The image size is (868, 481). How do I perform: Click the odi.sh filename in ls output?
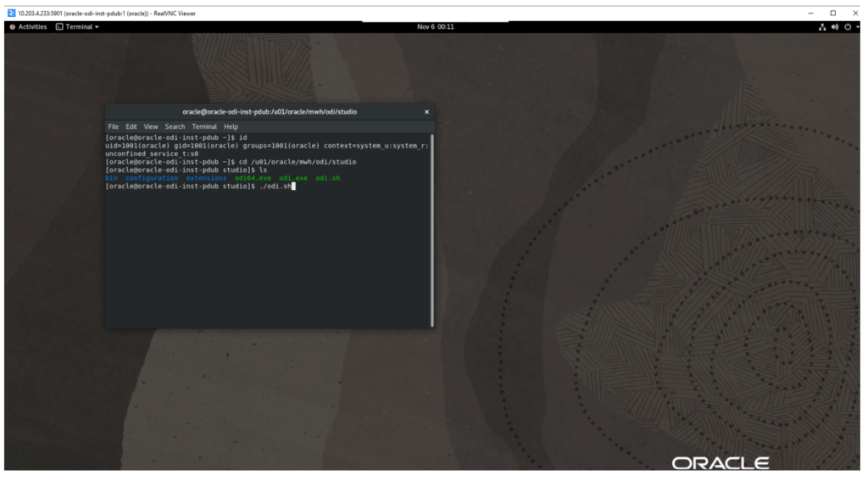(x=327, y=178)
